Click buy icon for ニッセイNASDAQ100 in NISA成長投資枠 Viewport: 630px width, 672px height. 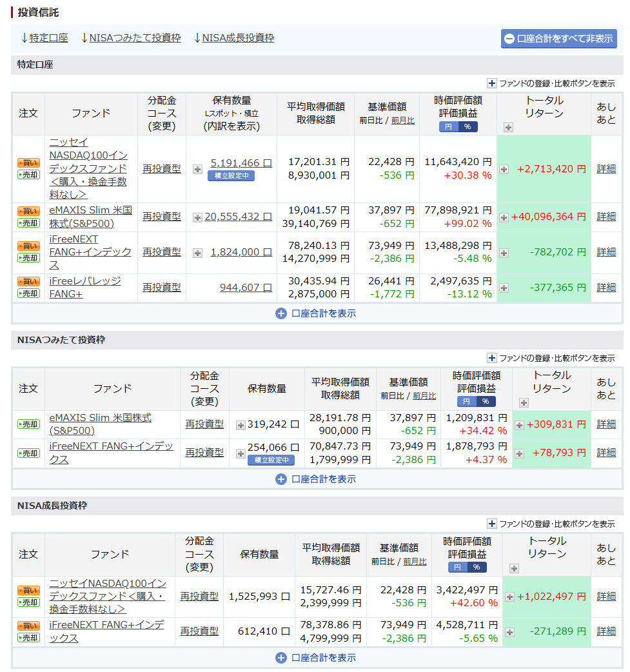coord(28,590)
